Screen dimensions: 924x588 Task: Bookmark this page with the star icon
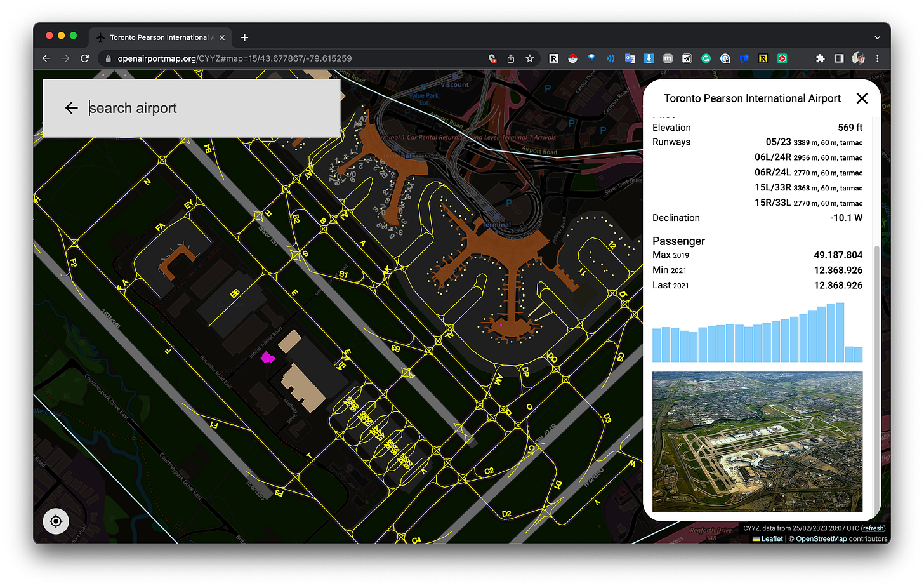point(529,58)
